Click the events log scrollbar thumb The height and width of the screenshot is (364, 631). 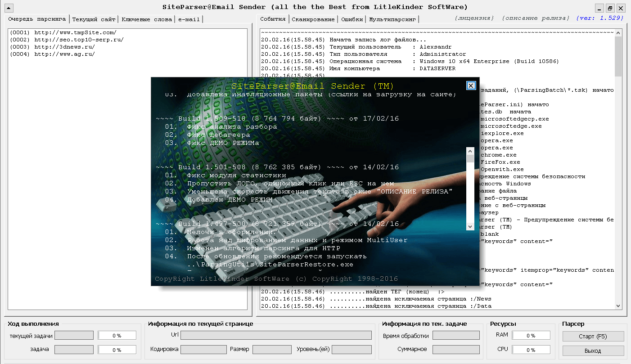618,56
